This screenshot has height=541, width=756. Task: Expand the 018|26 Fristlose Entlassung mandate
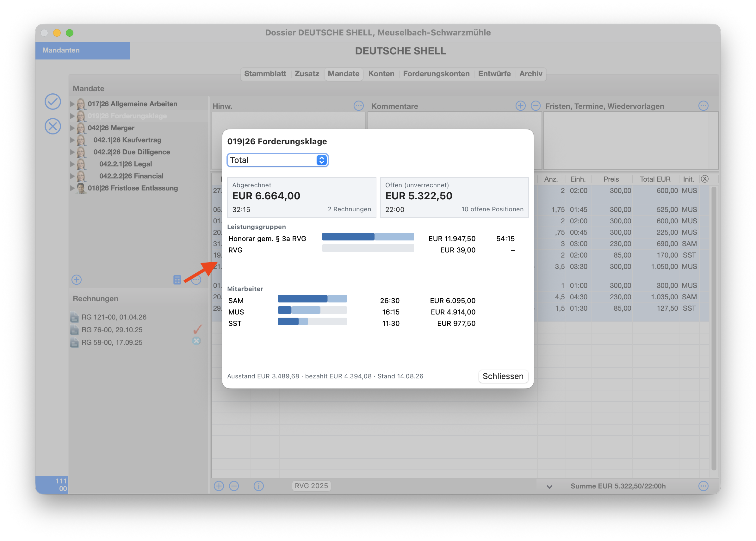click(x=72, y=188)
